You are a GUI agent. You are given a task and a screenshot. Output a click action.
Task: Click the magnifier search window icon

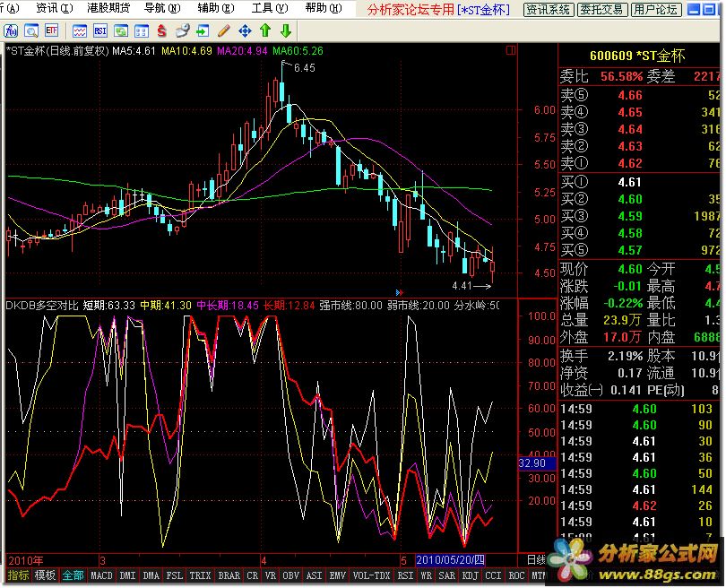[31, 31]
